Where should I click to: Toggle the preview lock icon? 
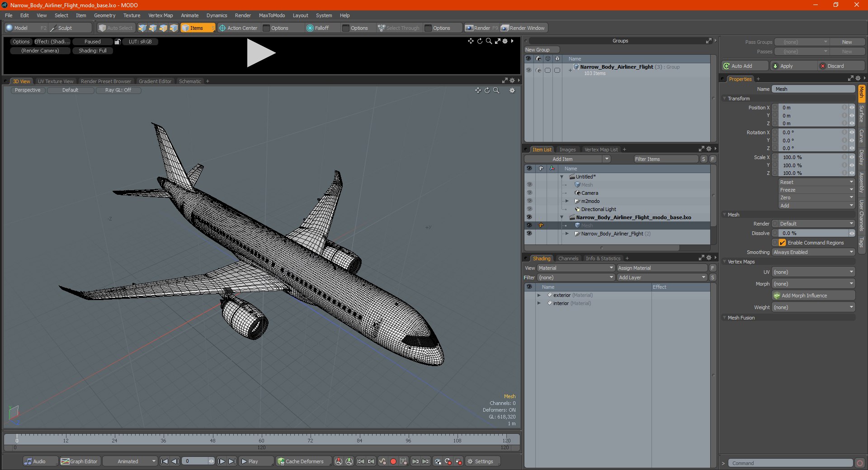(x=118, y=42)
